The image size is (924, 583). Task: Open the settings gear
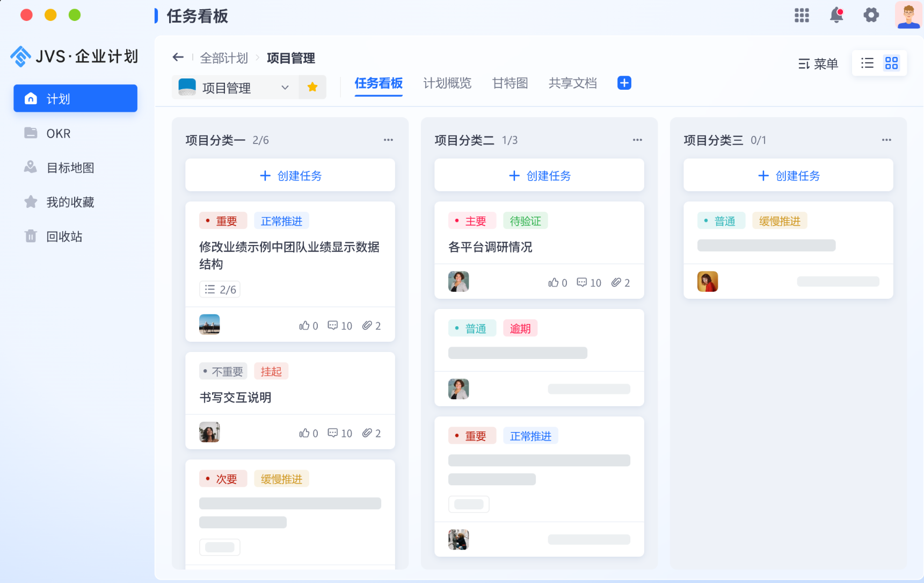(x=871, y=16)
